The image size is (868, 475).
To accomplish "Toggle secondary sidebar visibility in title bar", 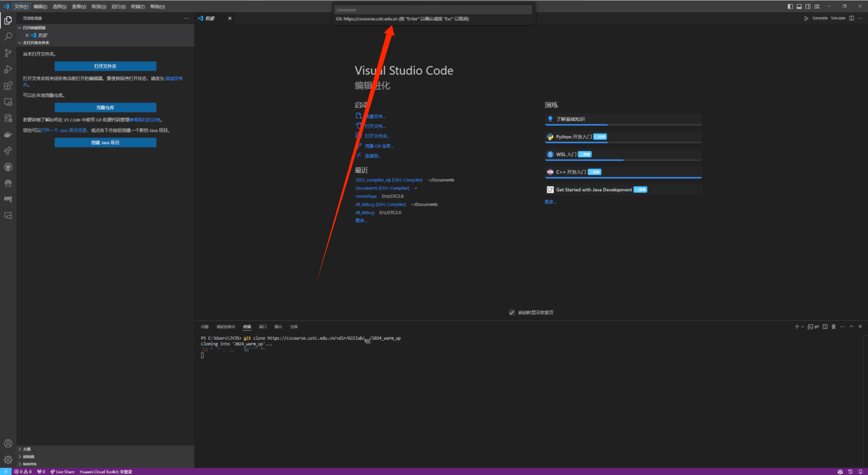I will click(808, 6).
